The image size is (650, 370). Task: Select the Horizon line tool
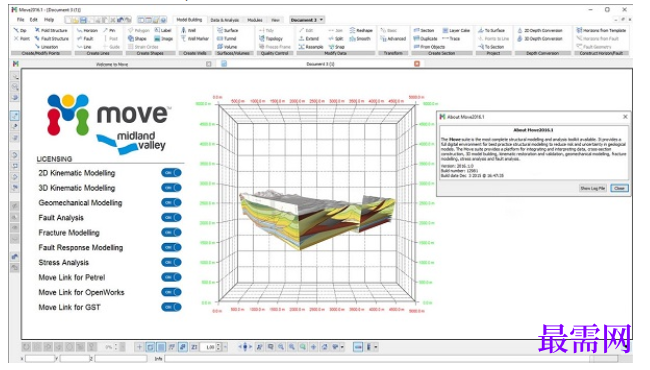[x=87, y=30]
